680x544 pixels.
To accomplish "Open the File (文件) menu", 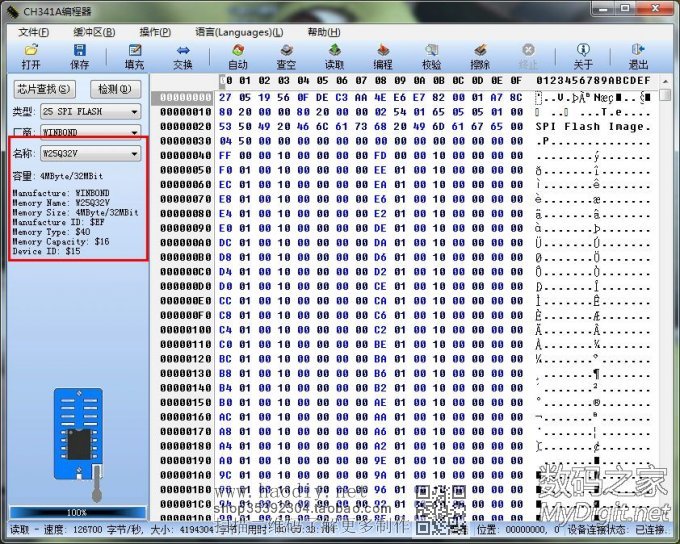I will [33, 32].
